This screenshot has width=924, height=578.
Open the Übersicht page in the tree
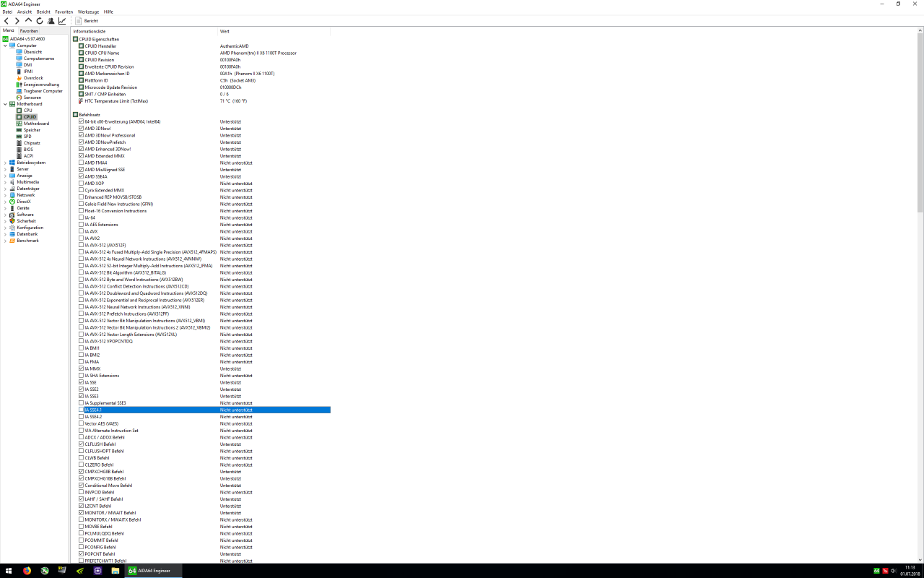[32, 52]
